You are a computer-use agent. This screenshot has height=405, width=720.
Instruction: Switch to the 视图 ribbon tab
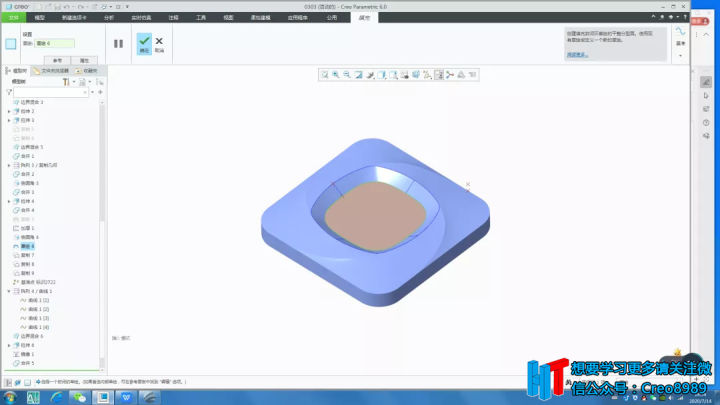point(229,17)
